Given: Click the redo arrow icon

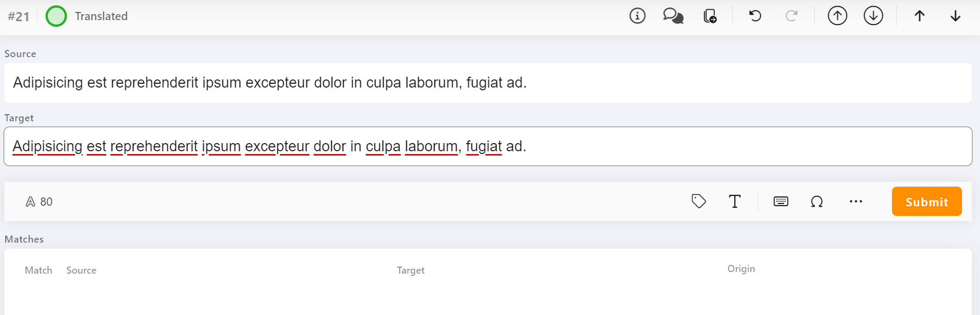Looking at the screenshot, I should (x=791, y=16).
